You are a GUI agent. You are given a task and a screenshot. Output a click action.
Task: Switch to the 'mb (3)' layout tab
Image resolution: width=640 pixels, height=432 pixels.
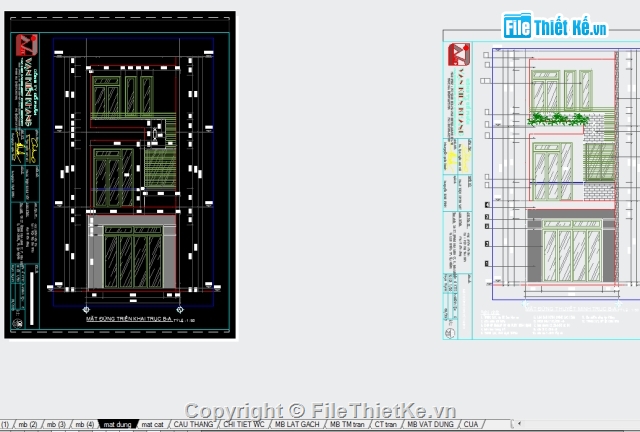point(56,425)
